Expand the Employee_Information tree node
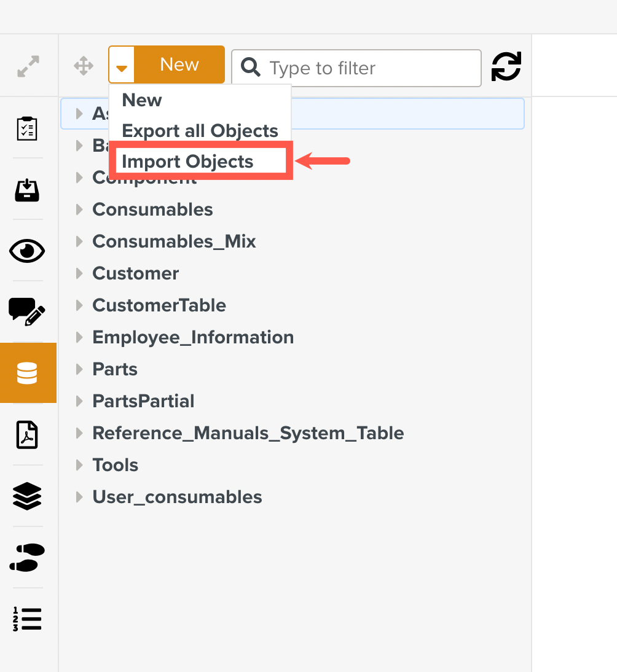617x672 pixels. [79, 337]
